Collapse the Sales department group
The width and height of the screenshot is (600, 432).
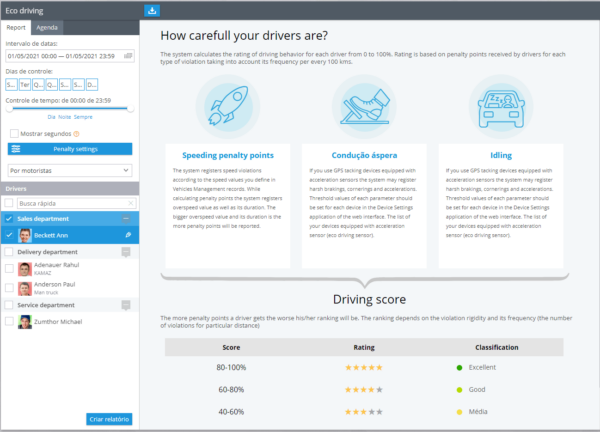[x=126, y=218]
